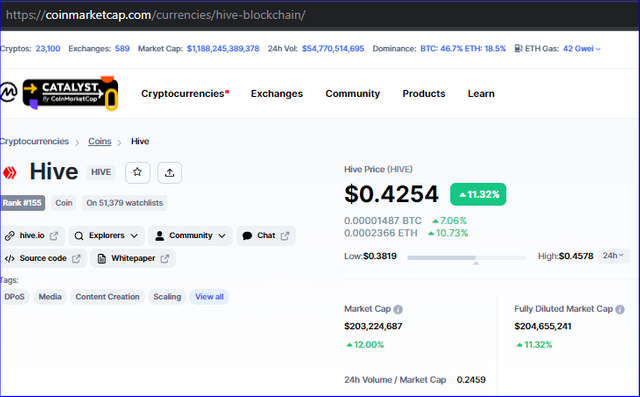640x397 pixels.
Task: Click the 12.00% market cap change
Action: pyautogui.click(x=365, y=345)
